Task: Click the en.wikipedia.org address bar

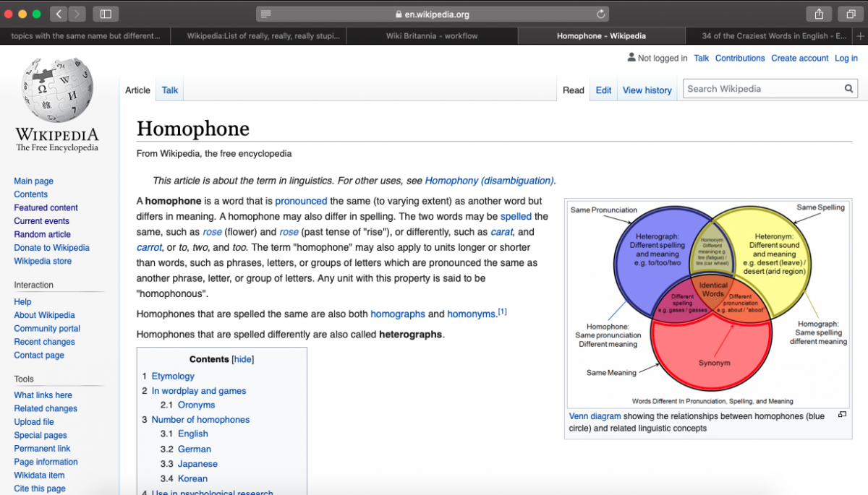Action: 432,14
